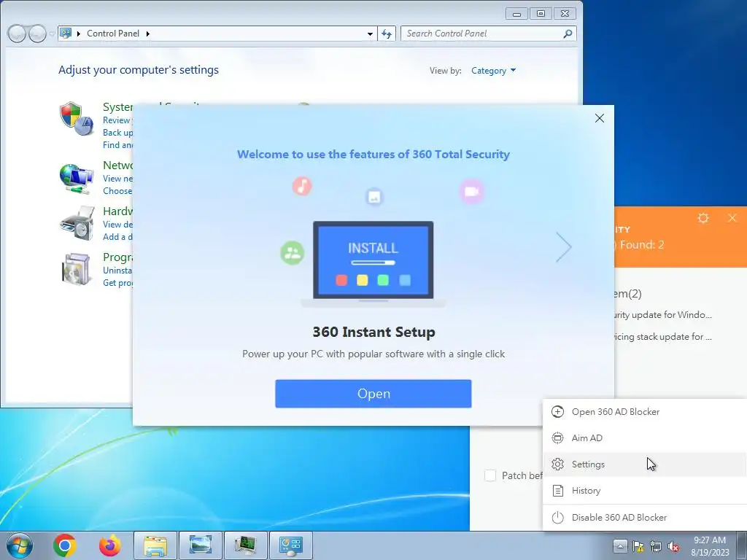Open gear settings in orange 360 panel
The width and height of the screenshot is (747, 560).
pos(703,218)
